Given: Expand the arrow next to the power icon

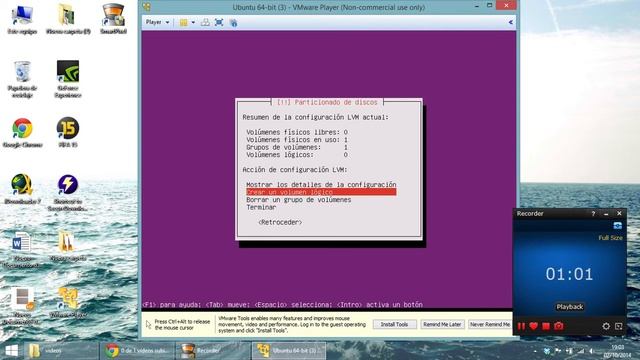Looking at the screenshot, I should [193, 23].
